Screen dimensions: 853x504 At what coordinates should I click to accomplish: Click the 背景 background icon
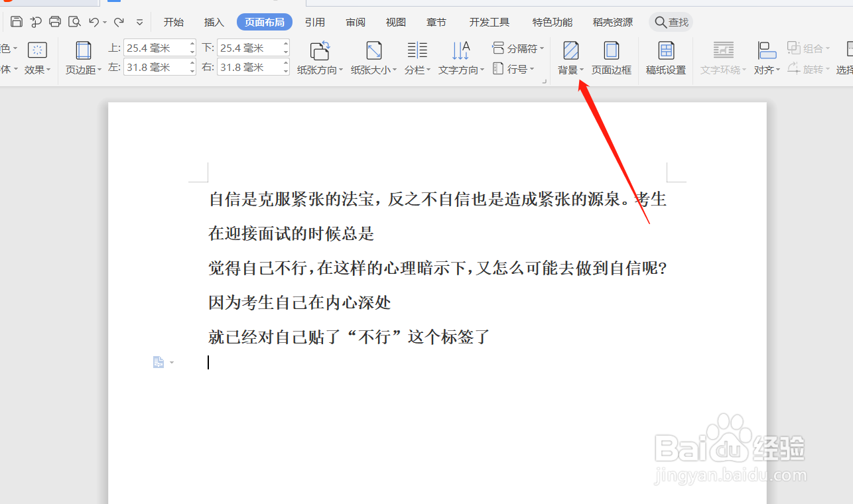tap(570, 50)
